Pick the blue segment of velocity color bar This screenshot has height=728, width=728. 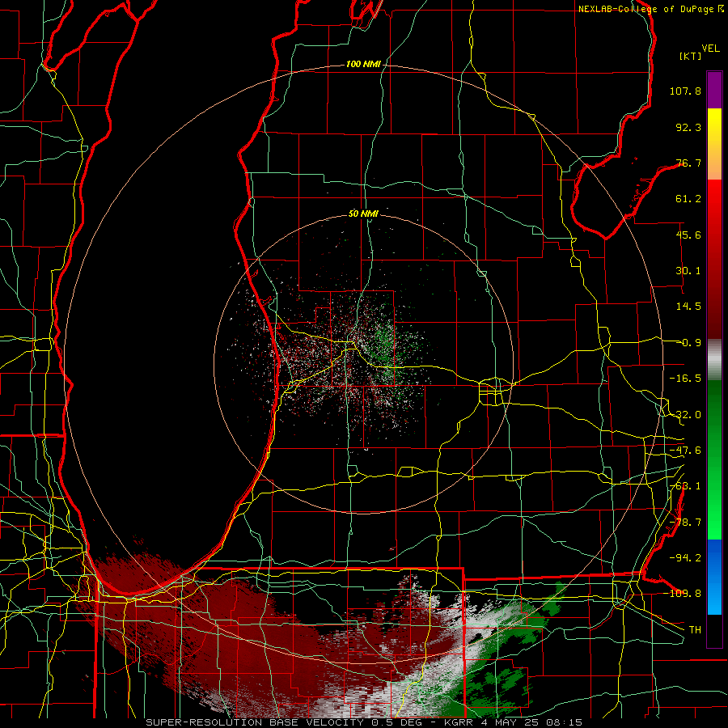pyautogui.click(x=714, y=577)
